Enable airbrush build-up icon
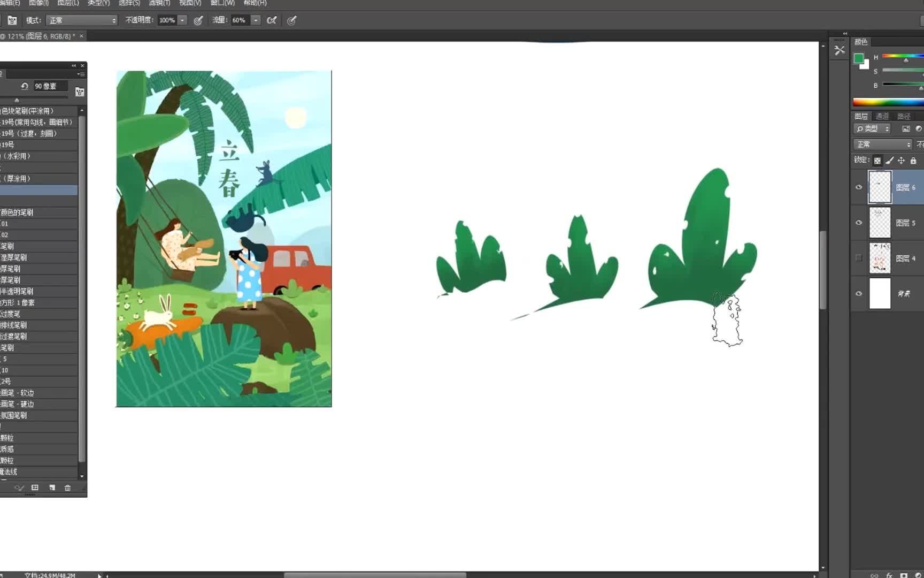Viewport: 924px width, 578px height. 272,20
